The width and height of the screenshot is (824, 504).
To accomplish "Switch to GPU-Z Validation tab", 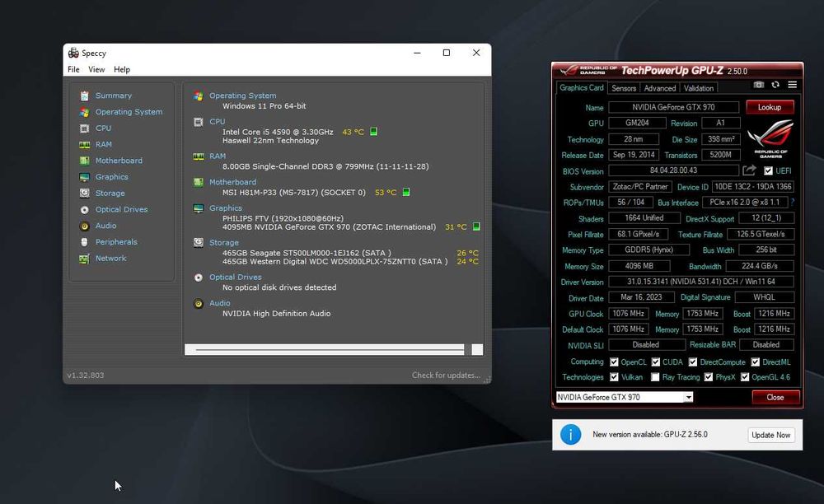I will 699,88.
